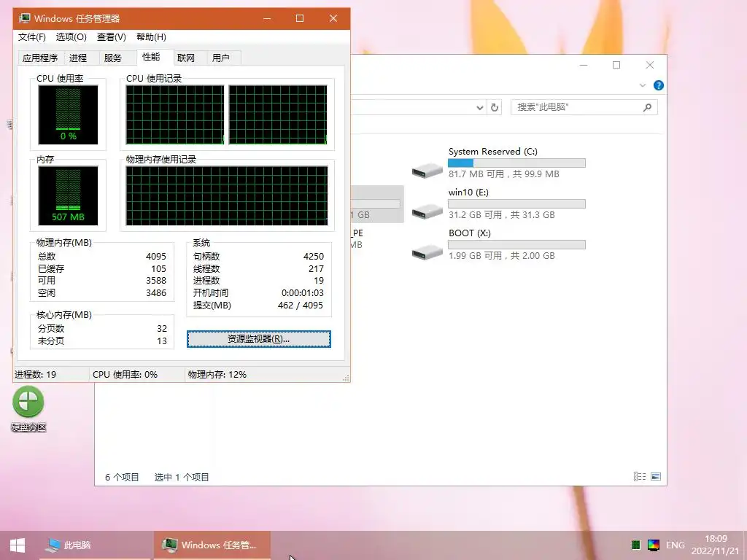The width and height of the screenshot is (747, 560).
Task: Click the right CPU 使用记录 graph
Action: (278, 114)
